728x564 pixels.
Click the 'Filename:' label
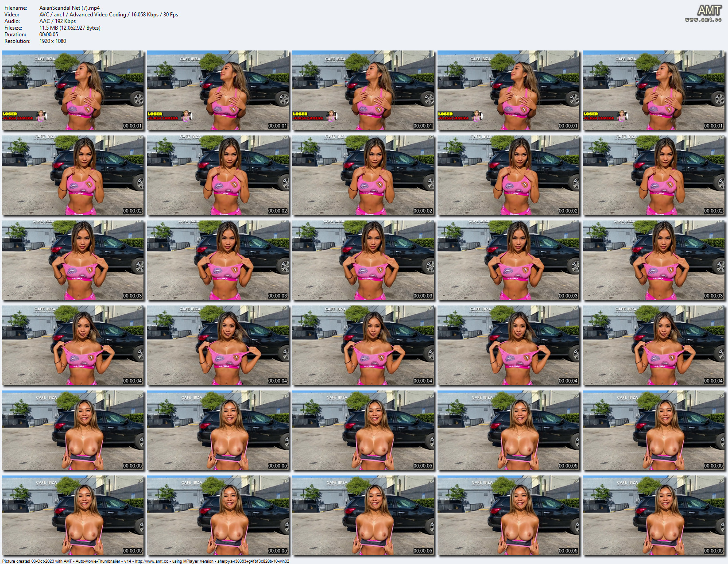pos(15,8)
